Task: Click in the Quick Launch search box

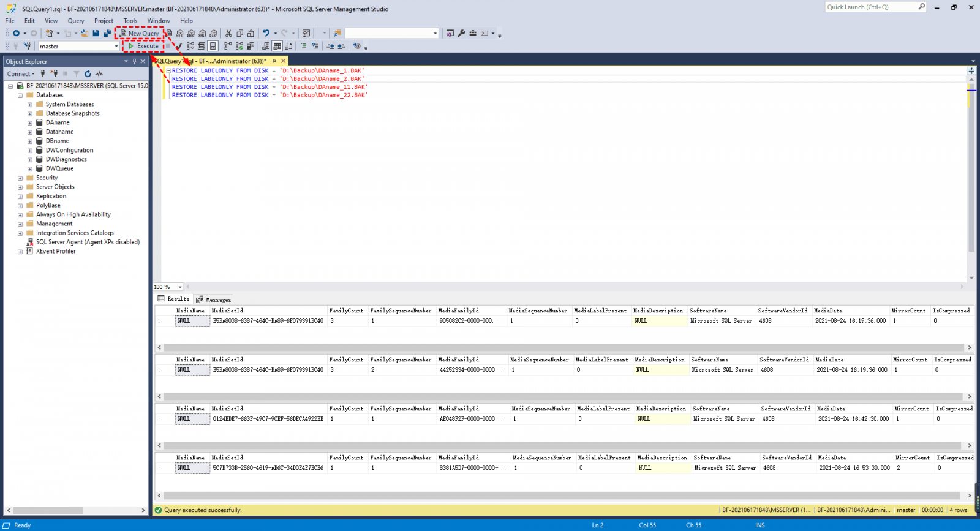Action: [871, 7]
